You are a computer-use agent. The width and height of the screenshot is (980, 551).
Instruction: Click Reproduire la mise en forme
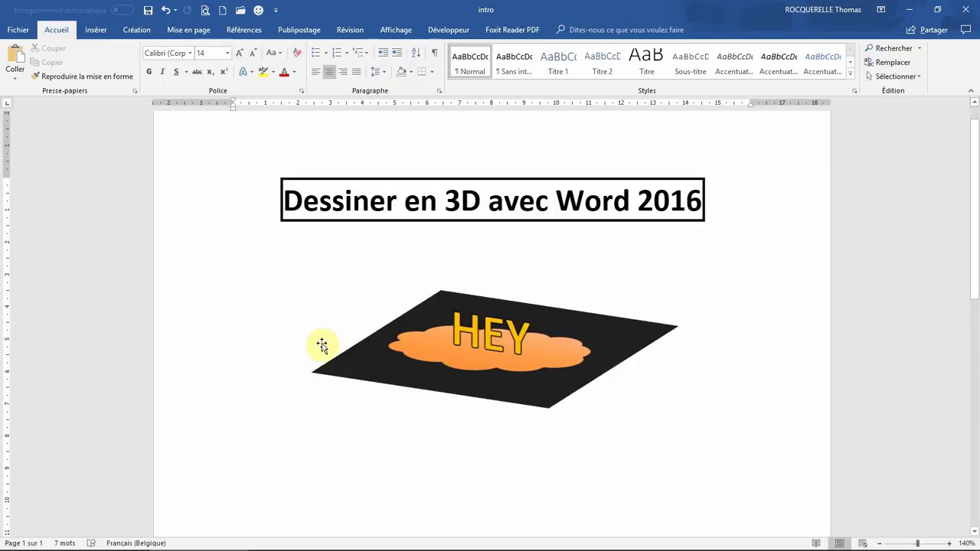[82, 77]
